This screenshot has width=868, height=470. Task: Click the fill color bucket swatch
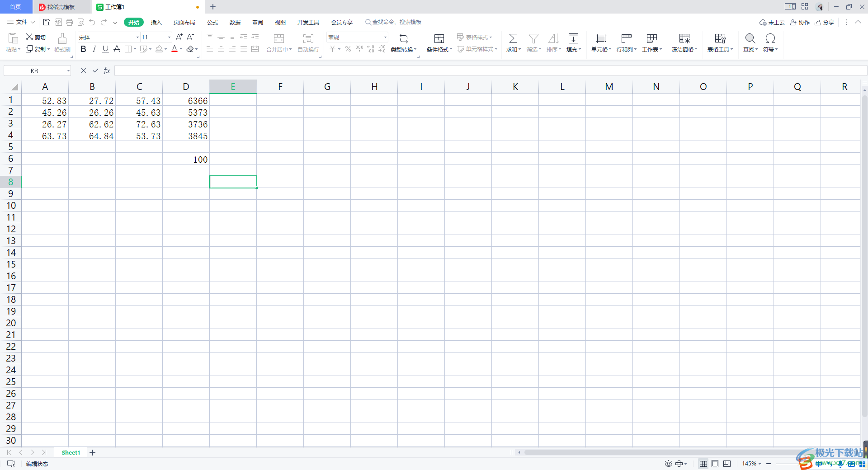159,49
